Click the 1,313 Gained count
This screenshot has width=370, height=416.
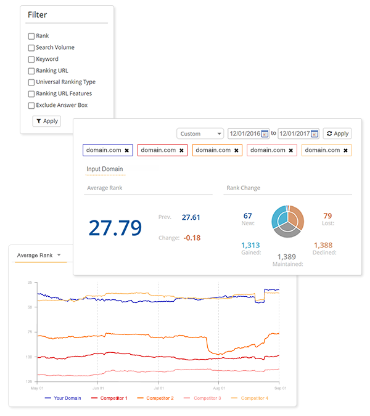tap(250, 245)
